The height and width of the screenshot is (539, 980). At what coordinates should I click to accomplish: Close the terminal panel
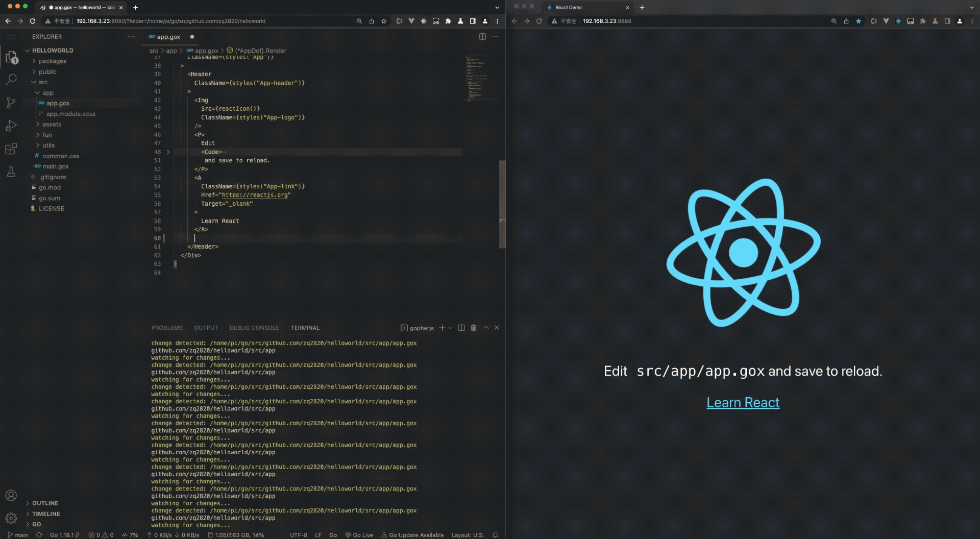click(497, 328)
